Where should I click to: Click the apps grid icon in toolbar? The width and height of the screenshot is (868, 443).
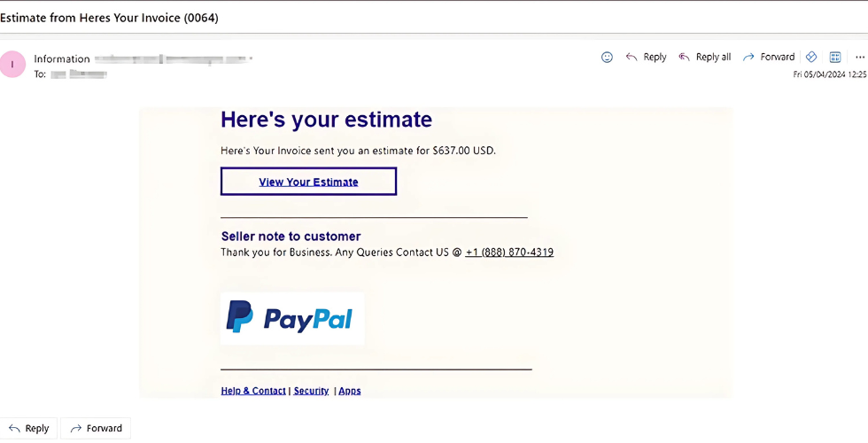(x=834, y=57)
